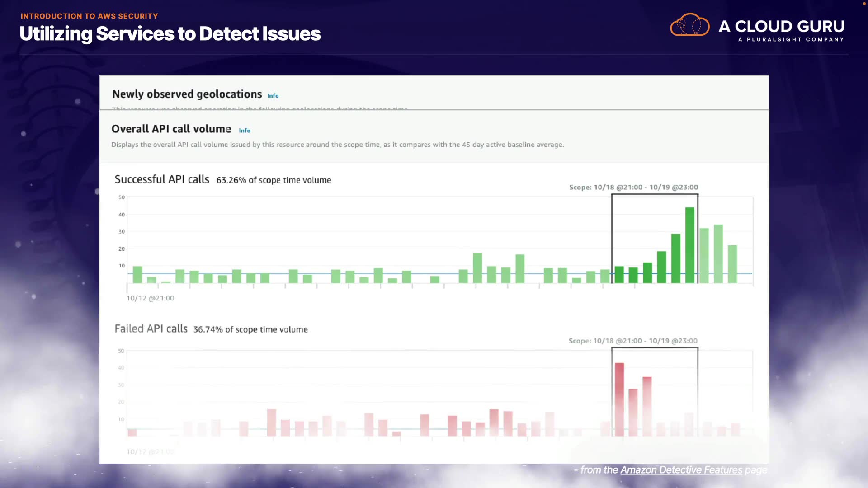Click the A Cloud Guru cloud logo icon

click(689, 25)
